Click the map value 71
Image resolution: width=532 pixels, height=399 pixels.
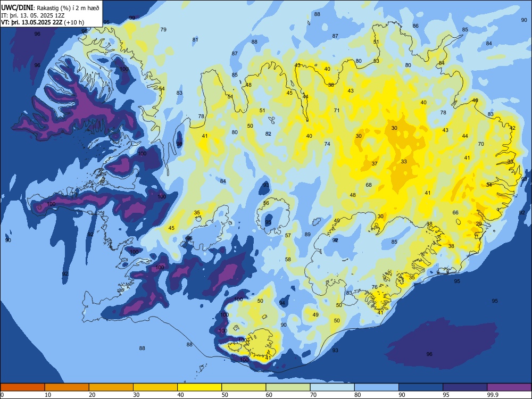click(337, 110)
